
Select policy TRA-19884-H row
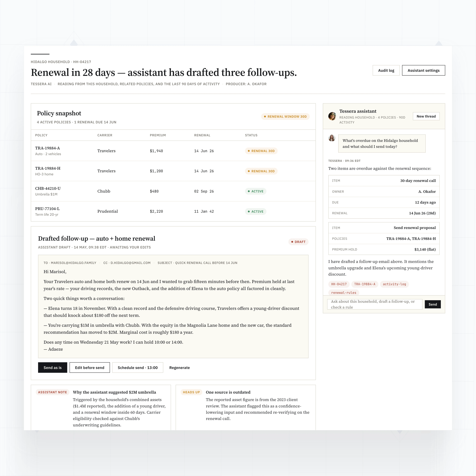point(173,171)
